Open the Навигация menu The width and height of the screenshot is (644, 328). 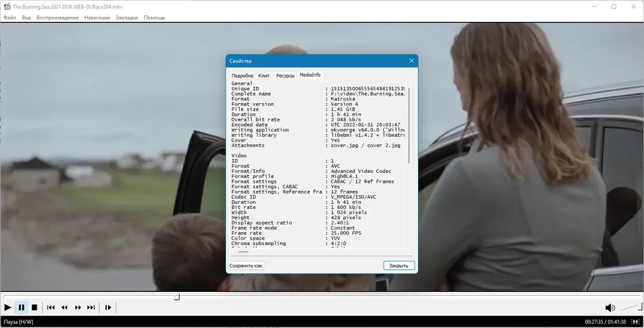click(97, 17)
